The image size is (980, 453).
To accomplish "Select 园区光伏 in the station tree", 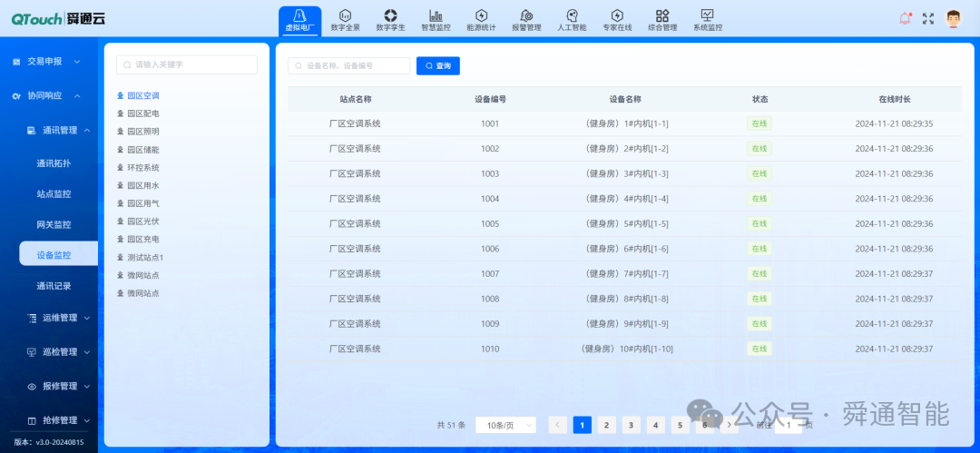I will pos(143,222).
